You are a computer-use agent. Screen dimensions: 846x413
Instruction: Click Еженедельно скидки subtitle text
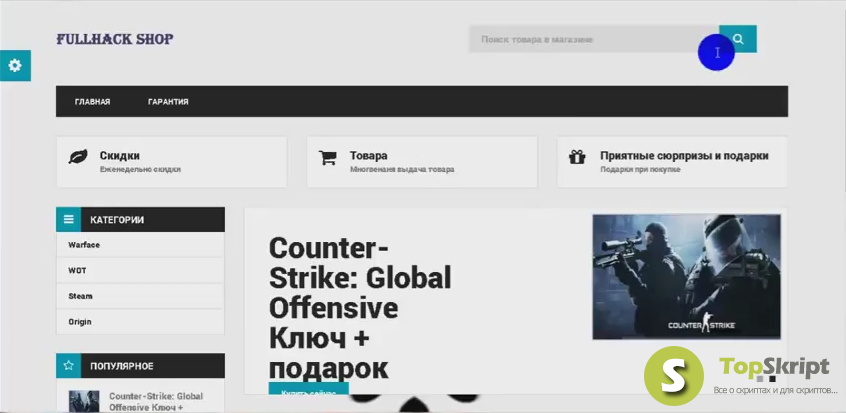coord(140,170)
